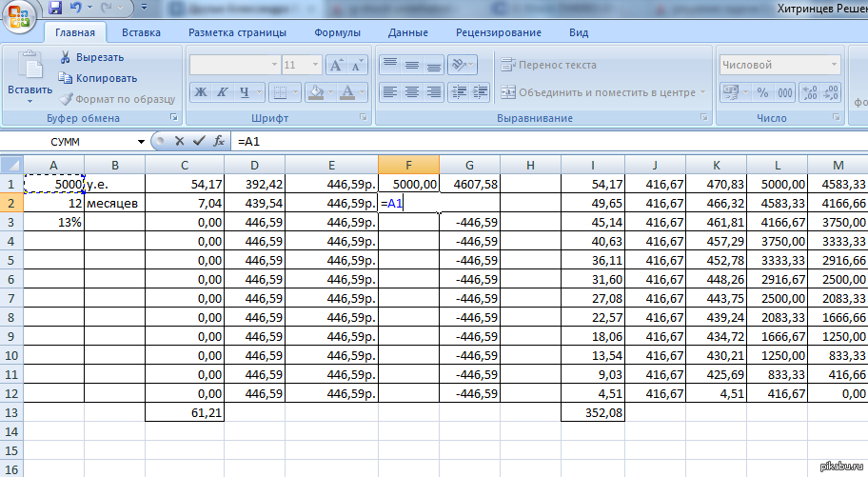Select cell C13 containing 61,21

tap(185, 412)
